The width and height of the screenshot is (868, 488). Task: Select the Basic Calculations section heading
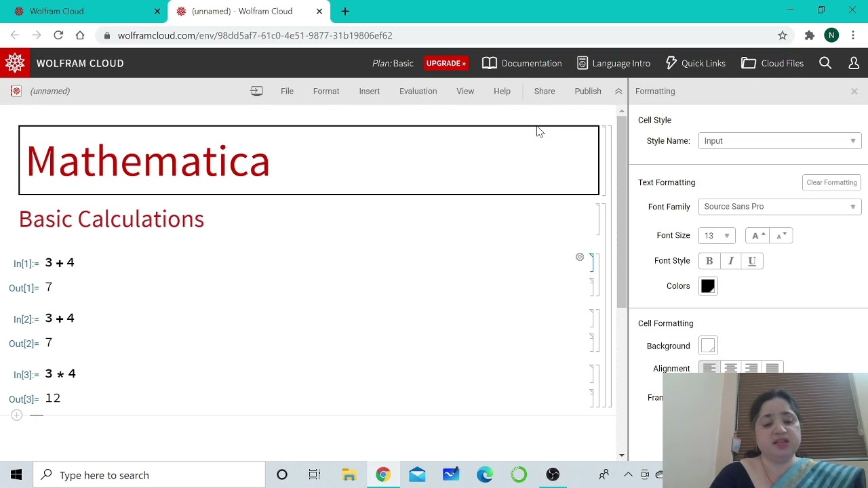[111, 219]
